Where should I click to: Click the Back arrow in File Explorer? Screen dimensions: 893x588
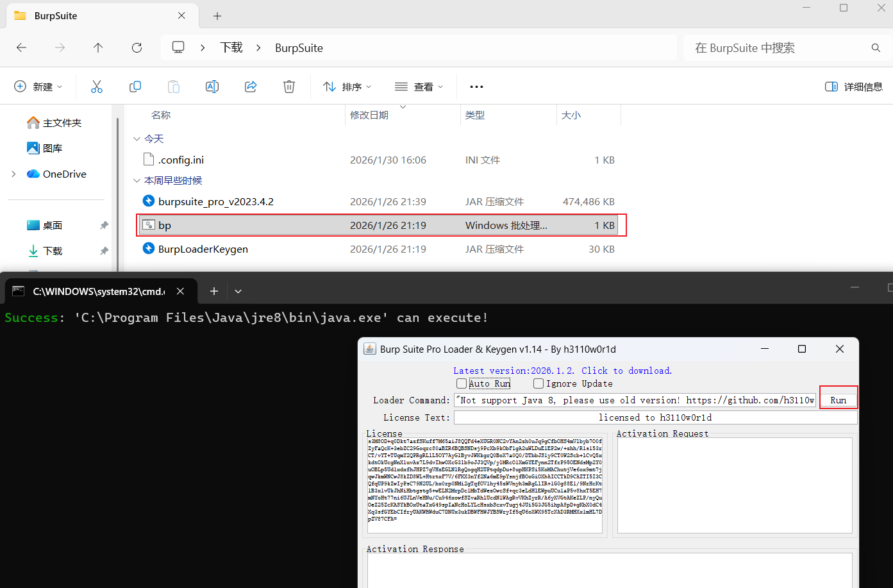pyautogui.click(x=22, y=47)
